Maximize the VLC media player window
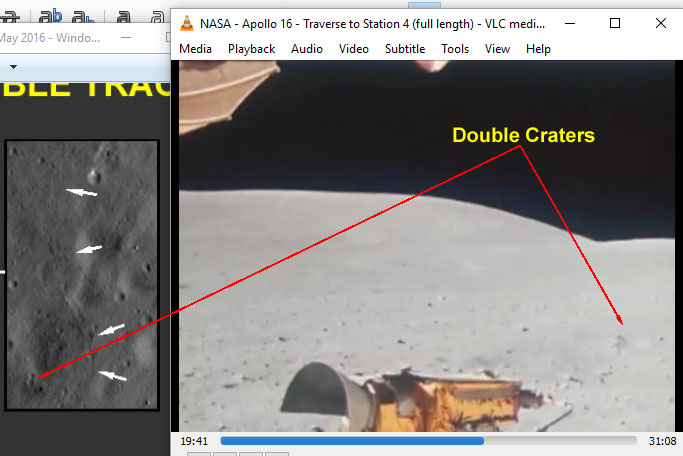The height and width of the screenshot is (456, 683). coord(615,23)
